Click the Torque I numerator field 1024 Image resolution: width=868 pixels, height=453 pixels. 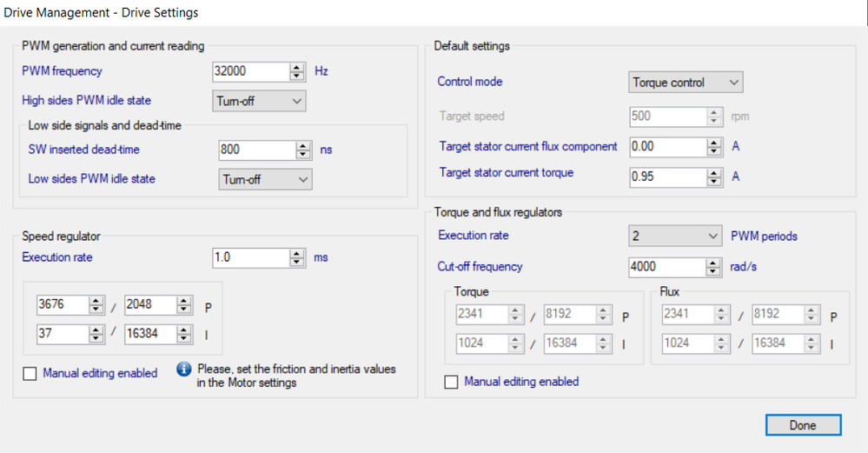pos(481,344)
